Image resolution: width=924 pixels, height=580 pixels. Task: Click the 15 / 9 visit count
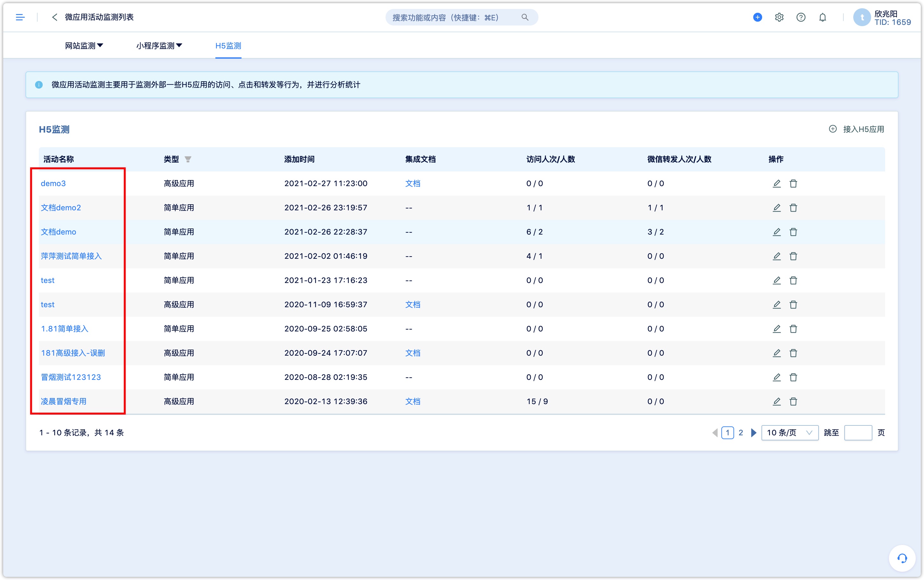click(537, 401)
